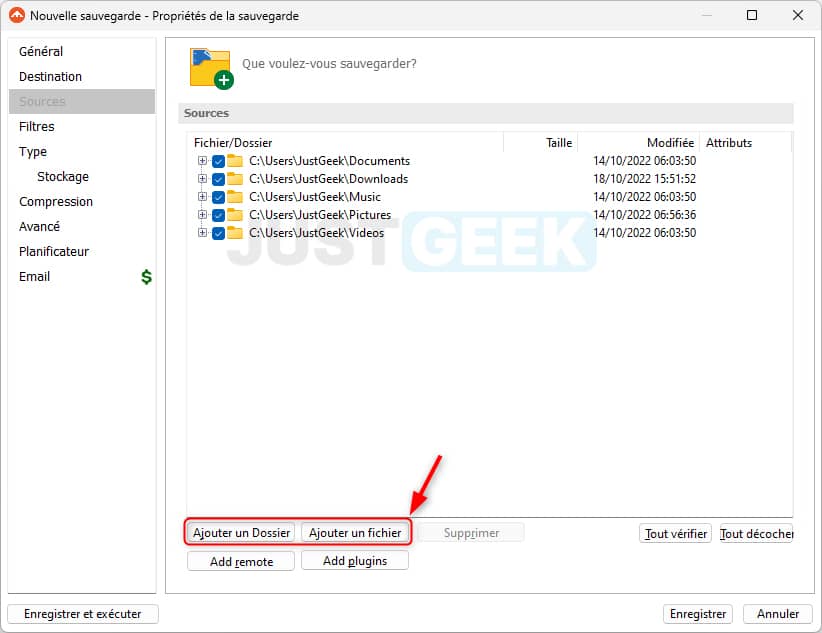Uncheck the Documents folder checkbox
The image size is (822, 633).
[x=219, y=161]
